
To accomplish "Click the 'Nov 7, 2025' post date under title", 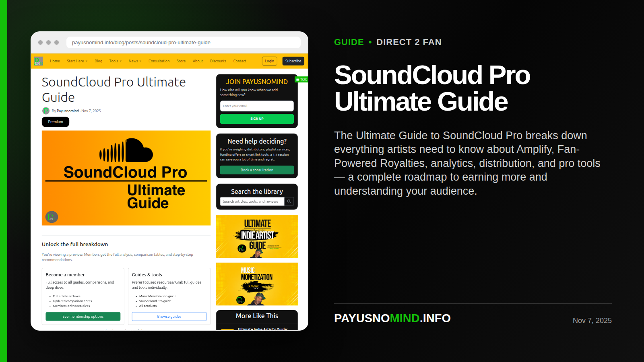I will pos(91,111).
